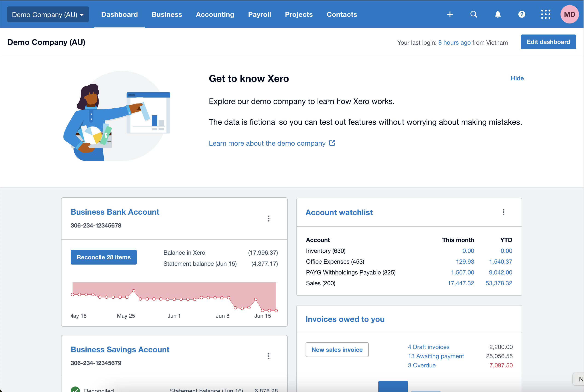Go to the Dashboard tab

pos(119,14)
